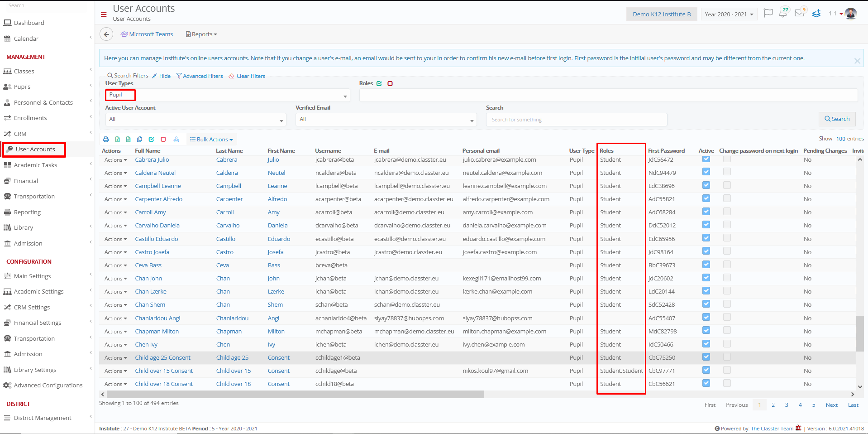This screenshot has height=434, width=868.
Task: Open Reporting in the sidebar
Action: click(27, 212)
